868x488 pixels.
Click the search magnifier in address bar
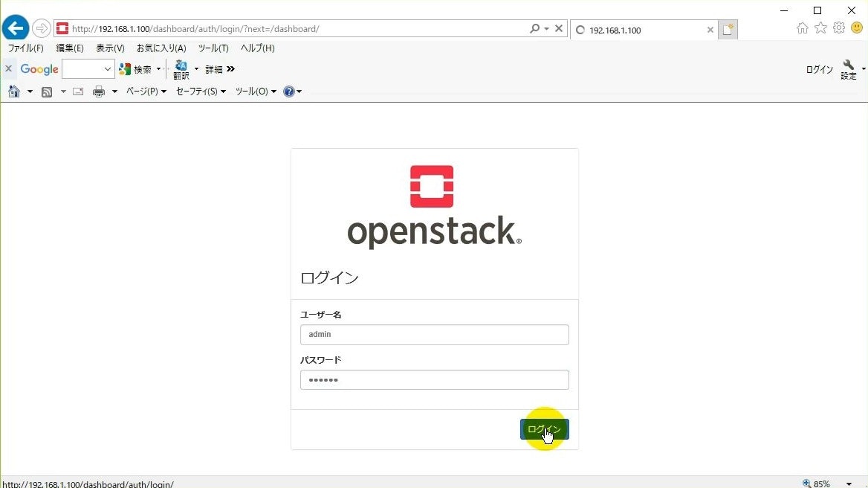[534, 28]
